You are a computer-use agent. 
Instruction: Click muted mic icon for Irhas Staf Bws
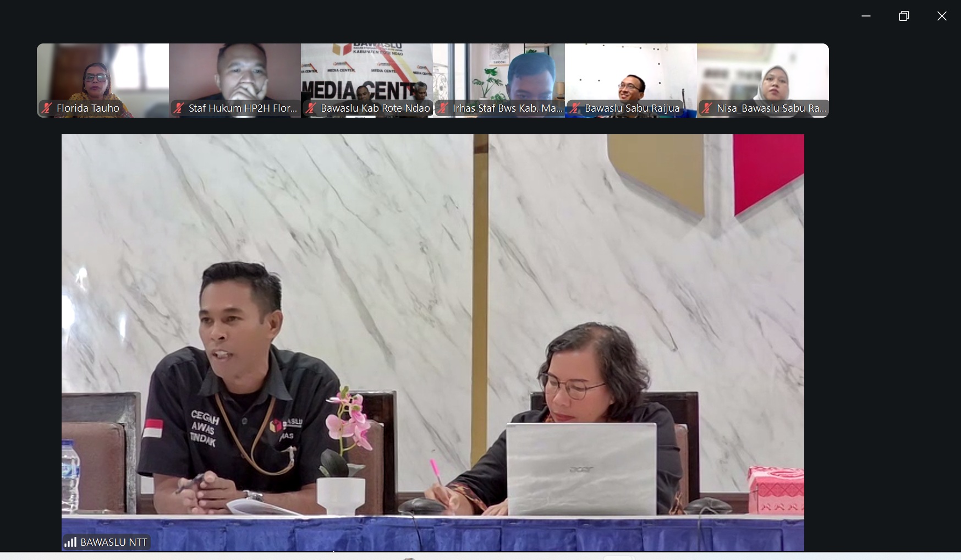click(x=443, y=108)
